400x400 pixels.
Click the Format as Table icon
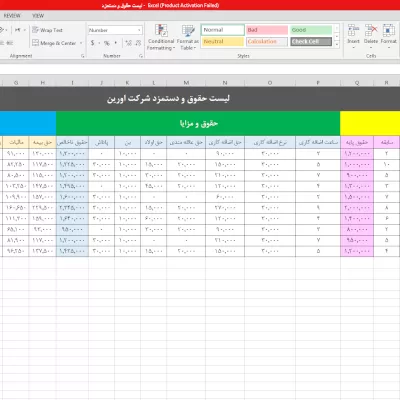(x=188, y=37)
